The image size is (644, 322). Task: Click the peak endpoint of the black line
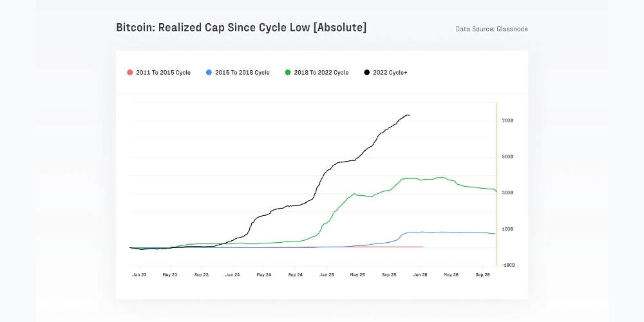coord(409,116)
